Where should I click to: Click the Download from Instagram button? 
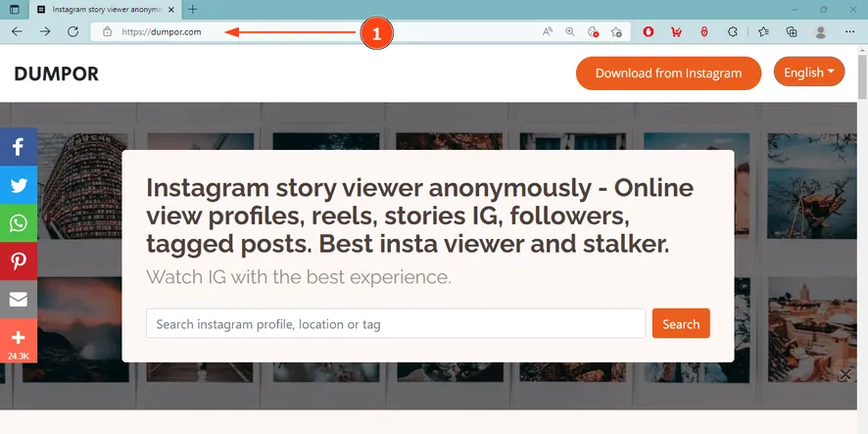coord(668,73)
